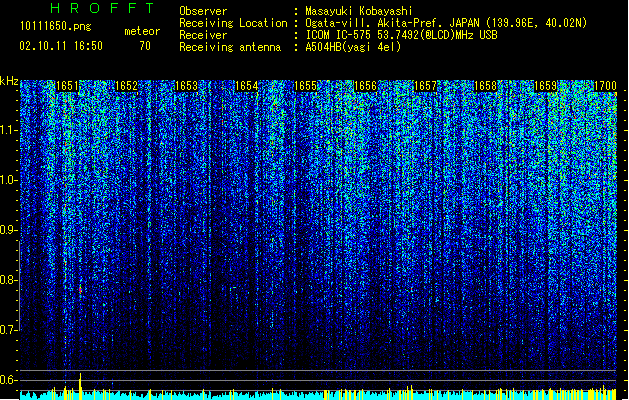Click the 1655 time marker

(x=306, y=86)
